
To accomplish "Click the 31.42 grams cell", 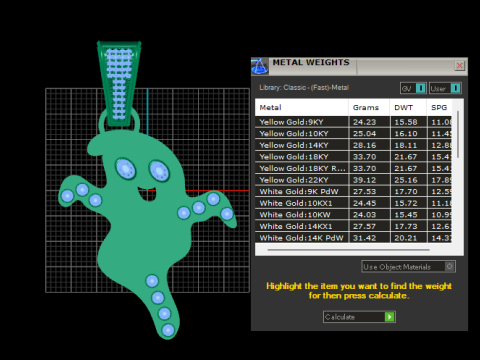I will tap(369, 238).
